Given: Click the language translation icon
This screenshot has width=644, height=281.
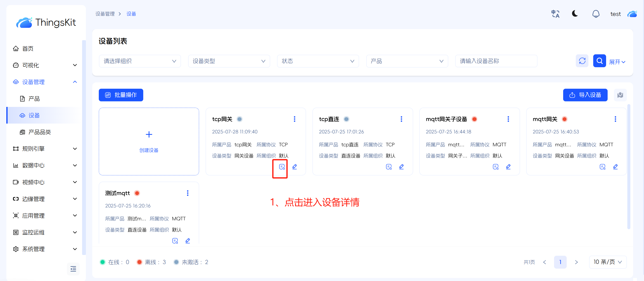Looking at the screenshot, I should click(x=555, y=14).
